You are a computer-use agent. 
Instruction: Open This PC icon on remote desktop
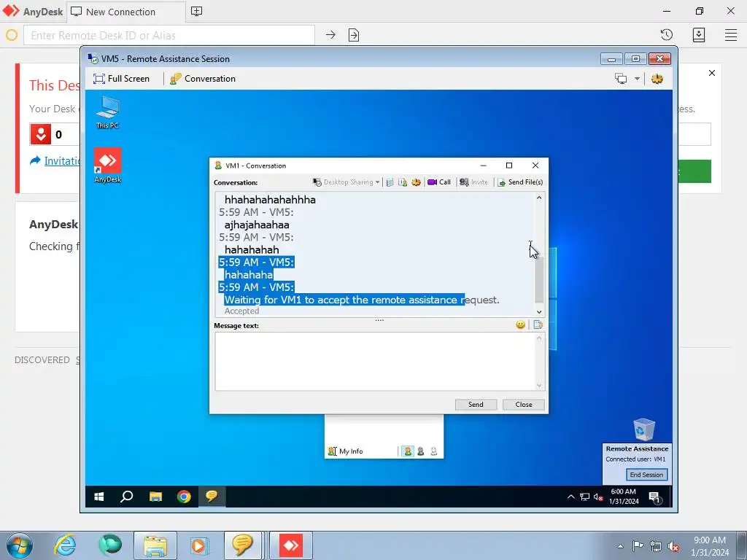point(107,112)
